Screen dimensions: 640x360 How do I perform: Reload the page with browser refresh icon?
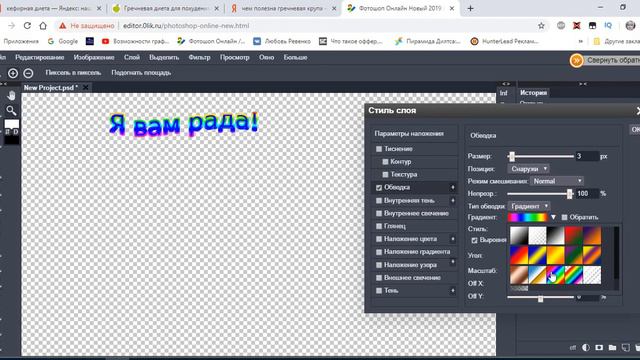point(27,26)
